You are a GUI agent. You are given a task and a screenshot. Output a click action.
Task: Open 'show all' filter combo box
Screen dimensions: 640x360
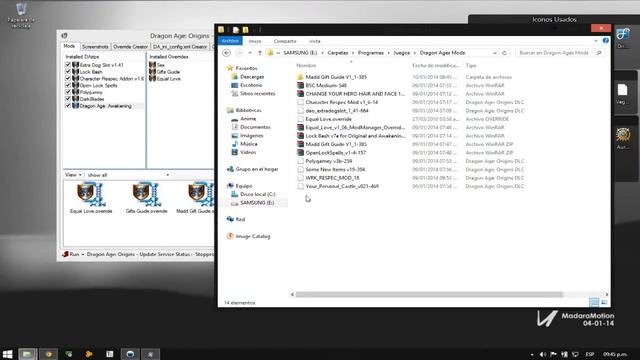pyautogui.click(x=128, y=175)
